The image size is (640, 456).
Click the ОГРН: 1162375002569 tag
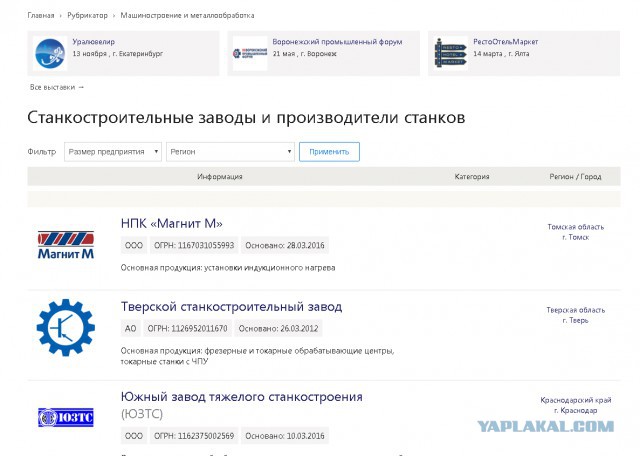[x=194, y=436]
